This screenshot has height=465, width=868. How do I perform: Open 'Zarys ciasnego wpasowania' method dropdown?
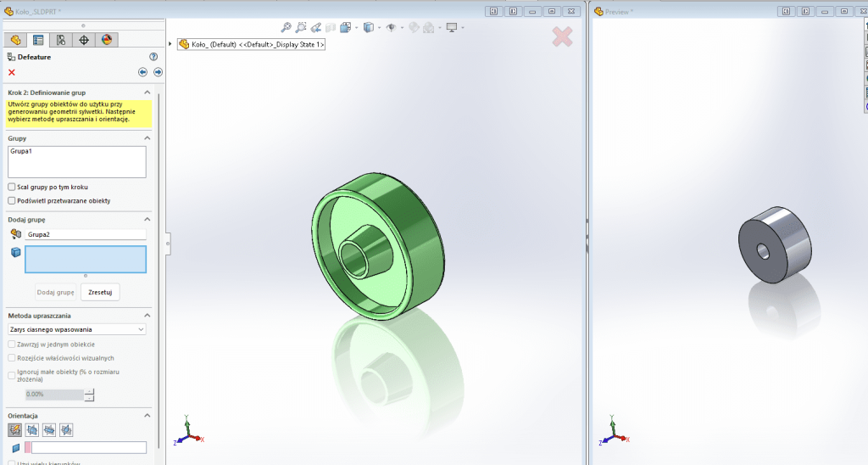click(76, 329)
